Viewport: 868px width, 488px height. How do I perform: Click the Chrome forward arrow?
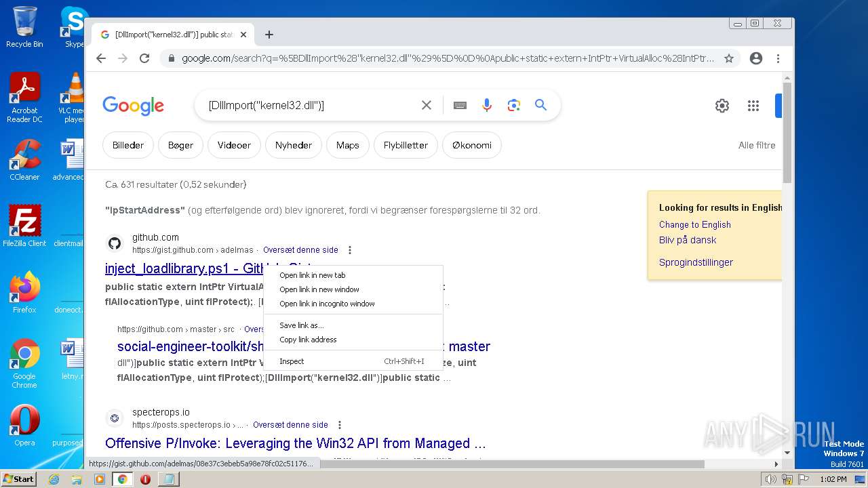123,58
